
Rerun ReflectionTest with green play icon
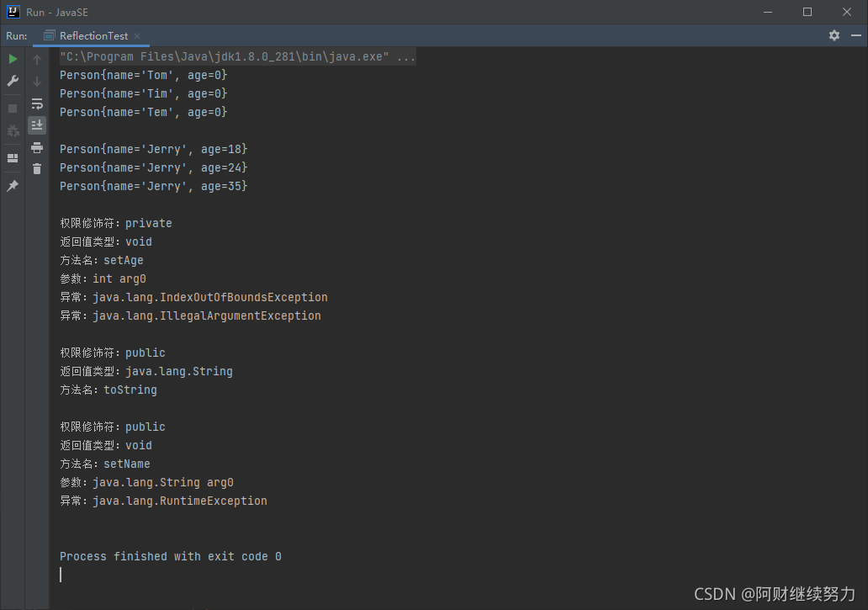[x=13, y=59]
